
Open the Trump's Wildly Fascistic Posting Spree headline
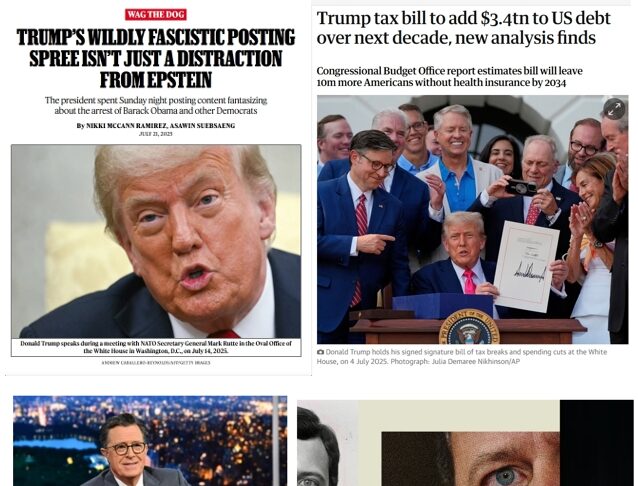point(156,58)
